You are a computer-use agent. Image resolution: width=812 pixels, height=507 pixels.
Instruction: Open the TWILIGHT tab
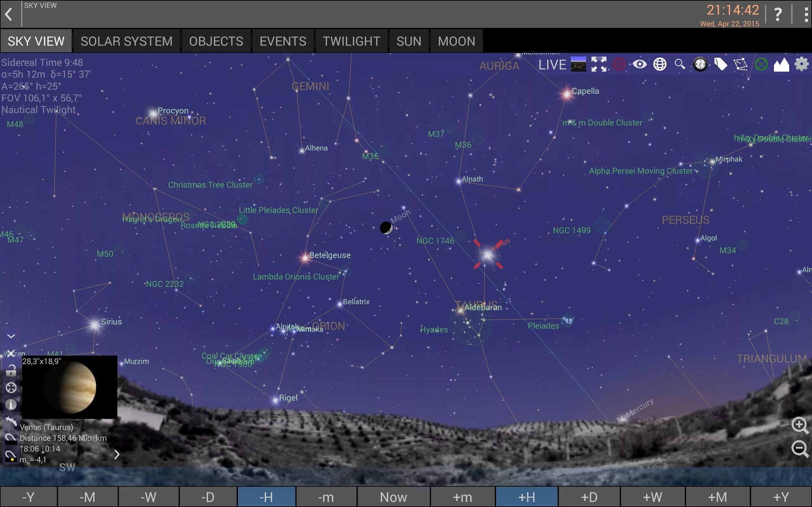(351, 41)
